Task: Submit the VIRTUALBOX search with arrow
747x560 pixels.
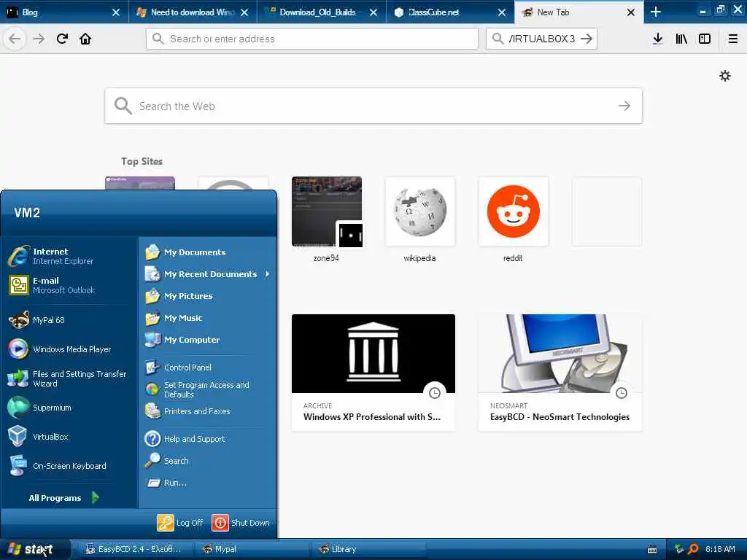Action: [x=587, y=39]
